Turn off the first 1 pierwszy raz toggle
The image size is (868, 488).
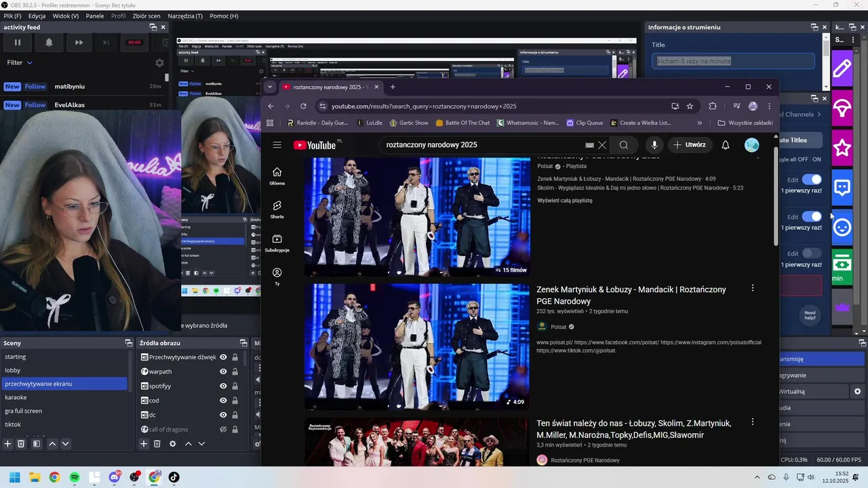coord(812,180)
